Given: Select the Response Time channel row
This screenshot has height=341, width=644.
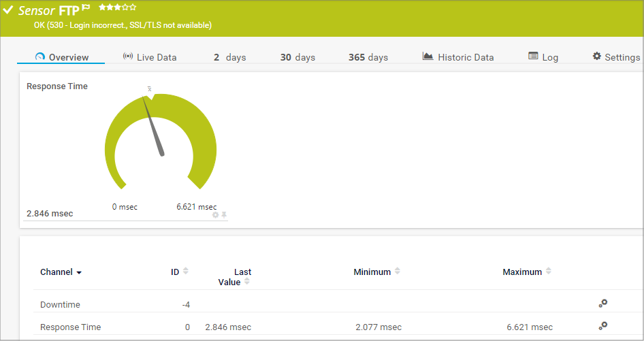Looking at the screenshot, I should tap(71, 327).
